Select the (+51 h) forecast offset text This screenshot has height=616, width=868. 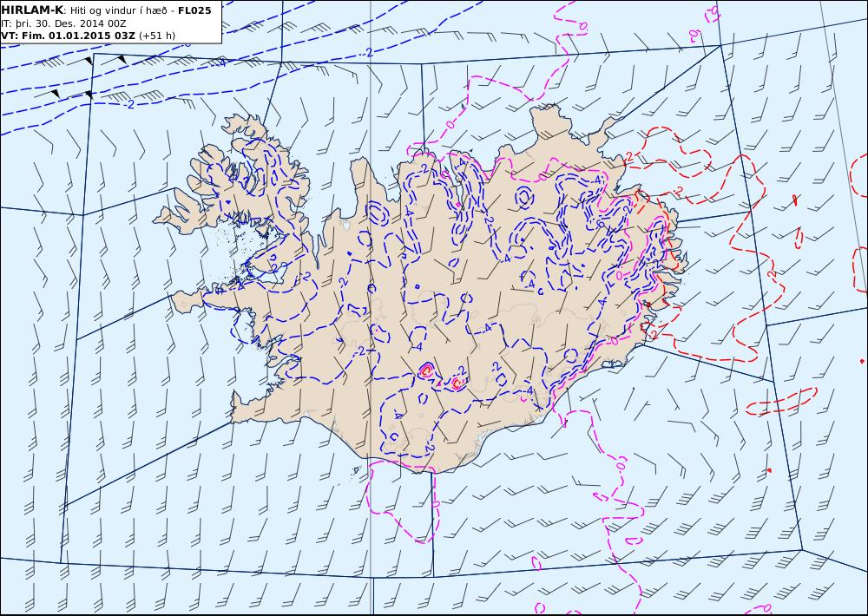click(x=156, y=36)
